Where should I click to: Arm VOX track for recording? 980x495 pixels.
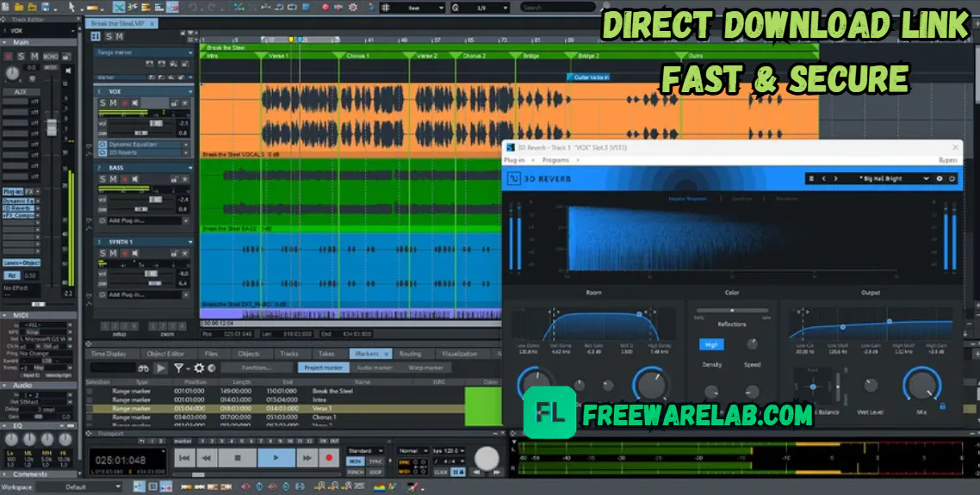pos(124,103)
